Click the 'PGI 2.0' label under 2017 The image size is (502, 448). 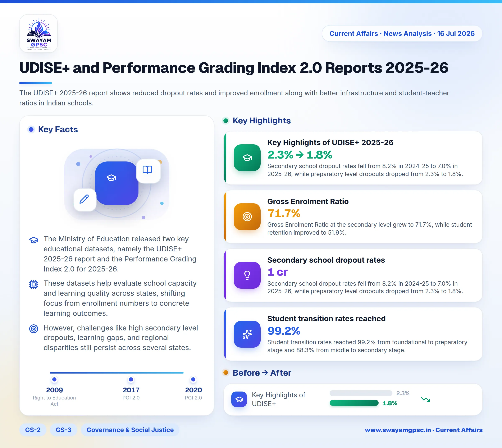point(131,398)
